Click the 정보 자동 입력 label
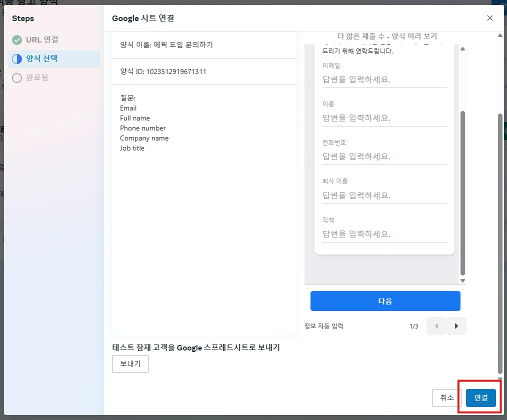The width and height of the screenshot is (507, 420). pyautogui.click(x=323, y=326)
